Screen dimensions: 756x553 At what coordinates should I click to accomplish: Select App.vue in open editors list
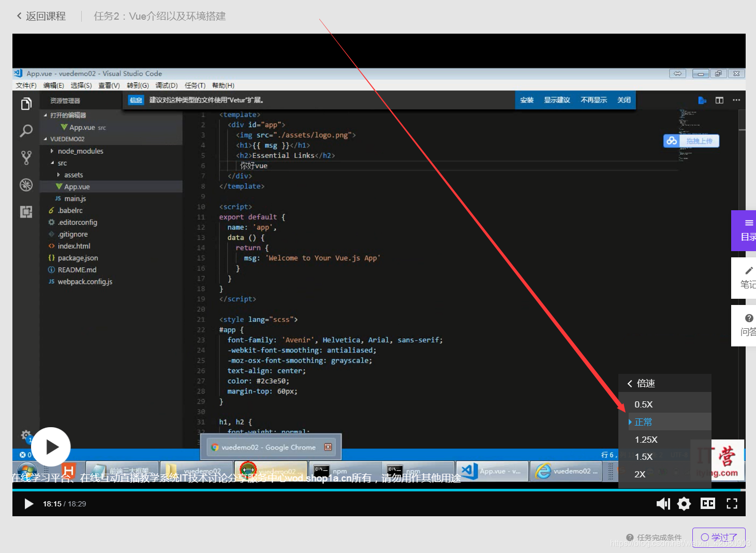tap(111, 127)
